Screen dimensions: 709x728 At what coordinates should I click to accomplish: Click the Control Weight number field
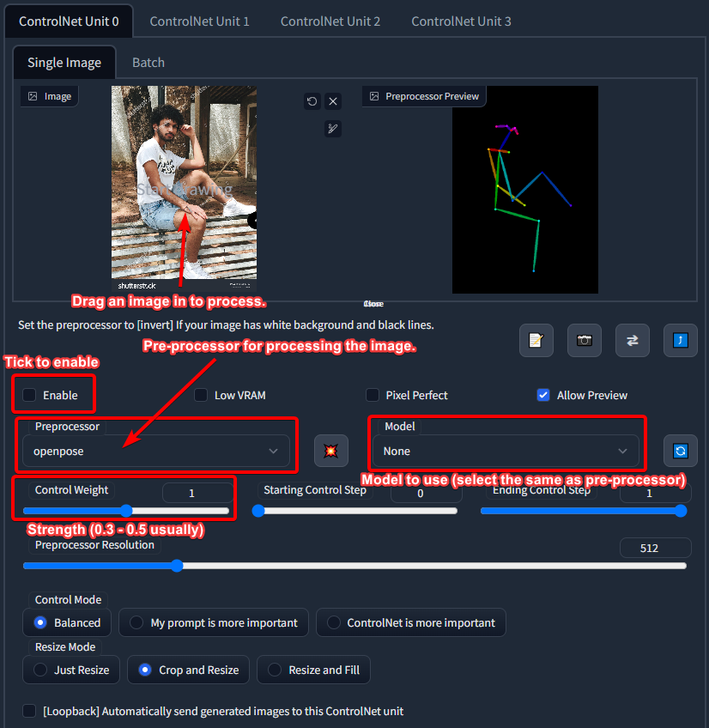[x=197, y=493]
